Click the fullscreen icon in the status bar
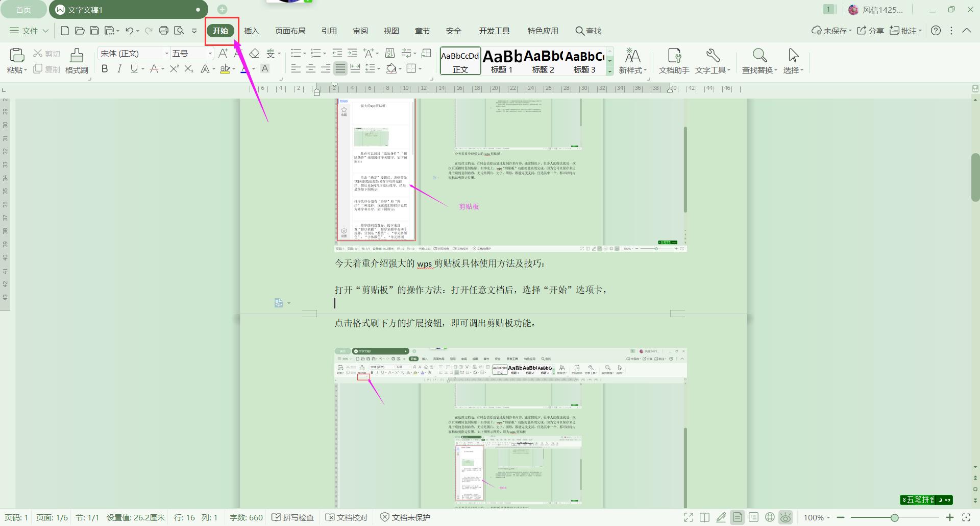 [688, 517]
